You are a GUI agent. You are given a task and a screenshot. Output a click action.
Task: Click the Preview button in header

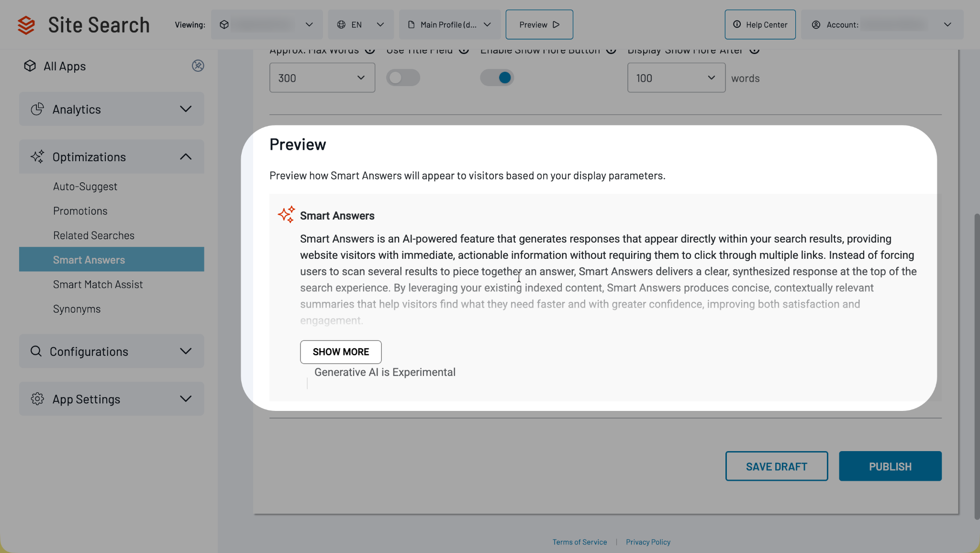(539, 24)
